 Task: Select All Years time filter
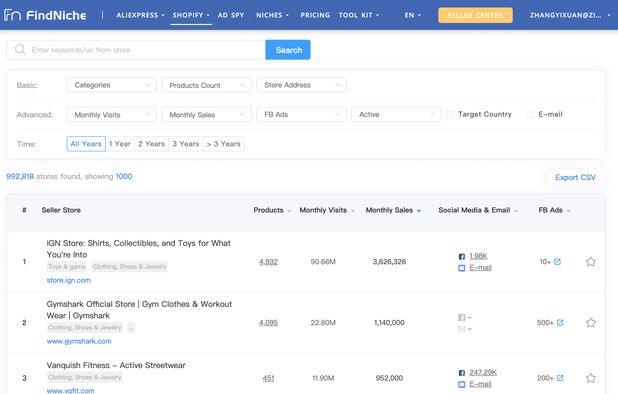click(x=86, y=144)
